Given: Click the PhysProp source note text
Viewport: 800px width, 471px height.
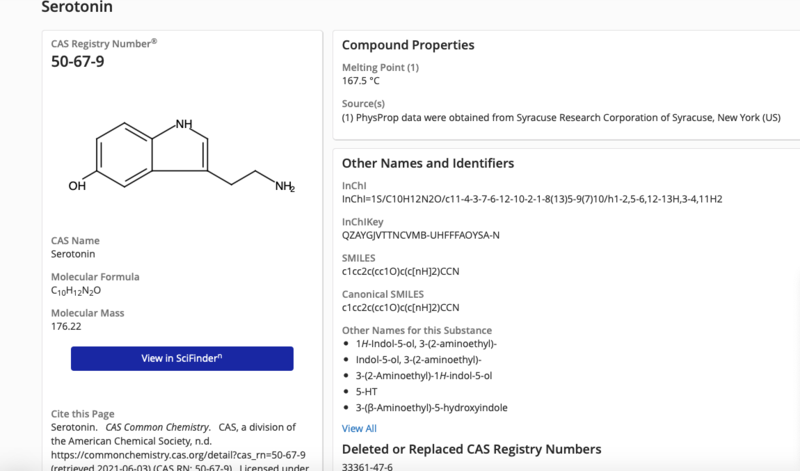Looking at the screenshot, I should pos(561,117).
